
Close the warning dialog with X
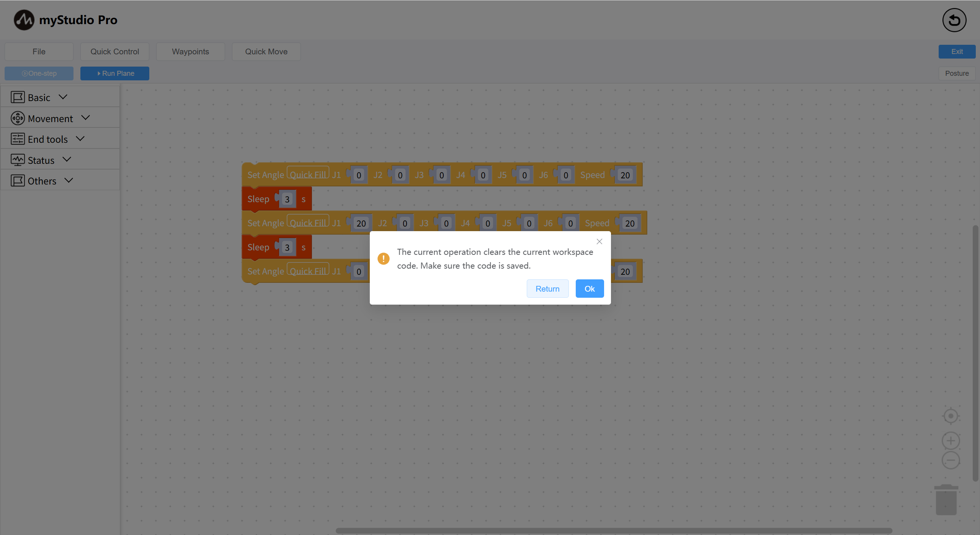599,241
